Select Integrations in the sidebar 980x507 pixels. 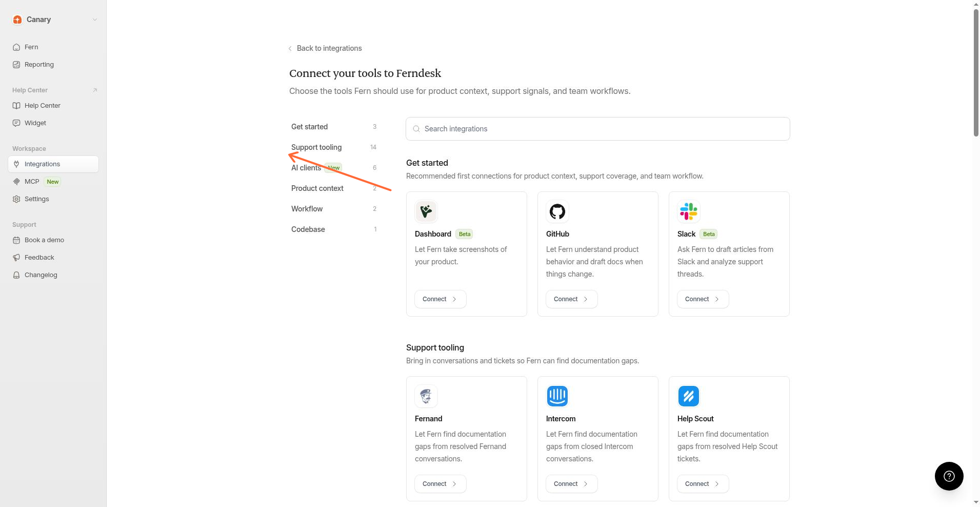coord(53,164)
